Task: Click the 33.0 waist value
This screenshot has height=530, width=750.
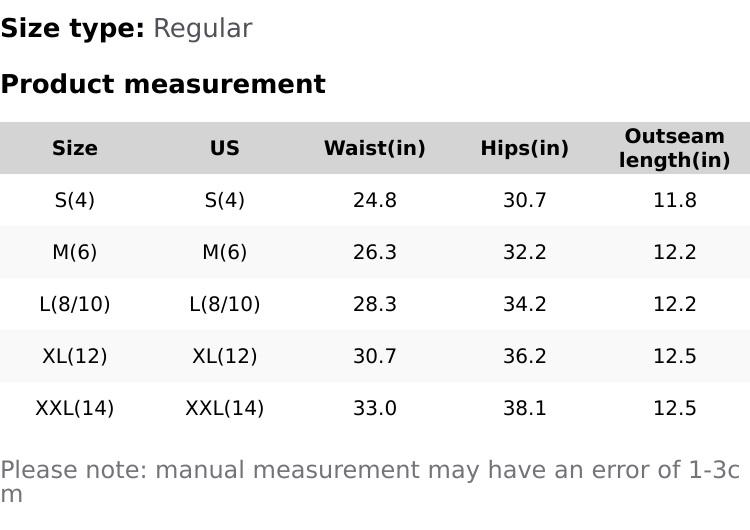Action: pyautogui.click(x=375, y=408)
